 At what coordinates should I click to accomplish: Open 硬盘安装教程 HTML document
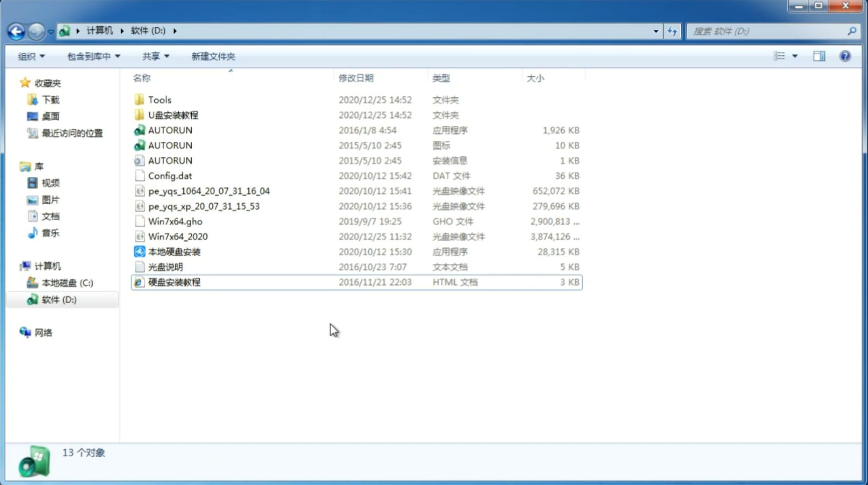pyautogui.click(x=173, y=282)
